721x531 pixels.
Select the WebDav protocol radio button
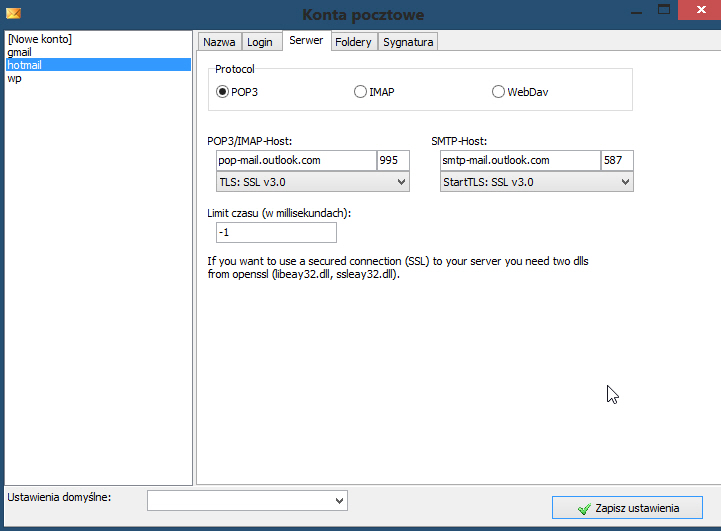click(x=498, y=92)
